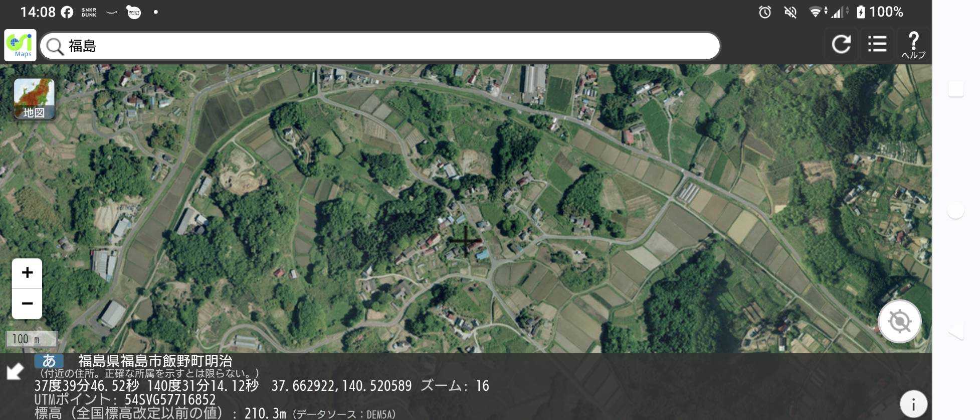
Task: Tap the alarm clock status icon
Action: pos(764,12)
